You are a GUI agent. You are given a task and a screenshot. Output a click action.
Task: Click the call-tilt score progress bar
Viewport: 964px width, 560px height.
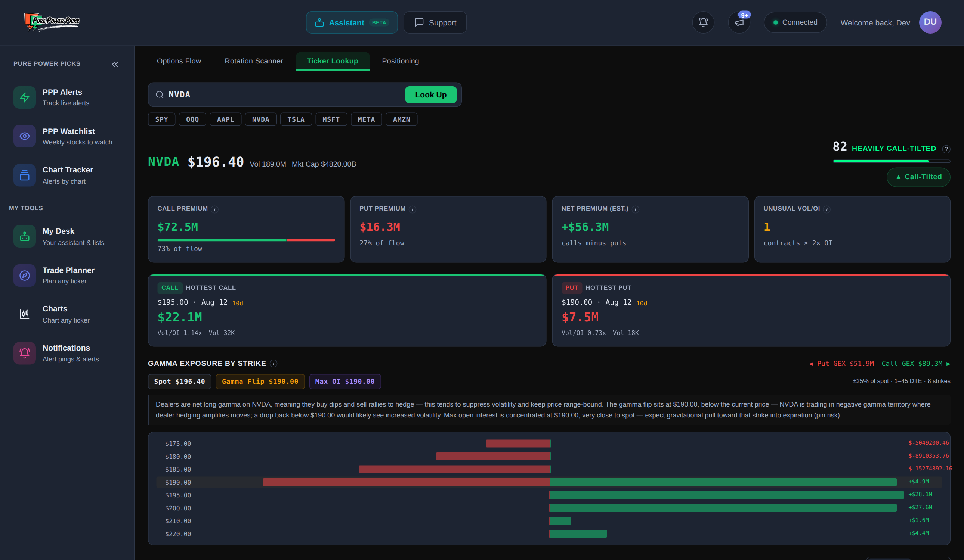(x=891, y=161)
